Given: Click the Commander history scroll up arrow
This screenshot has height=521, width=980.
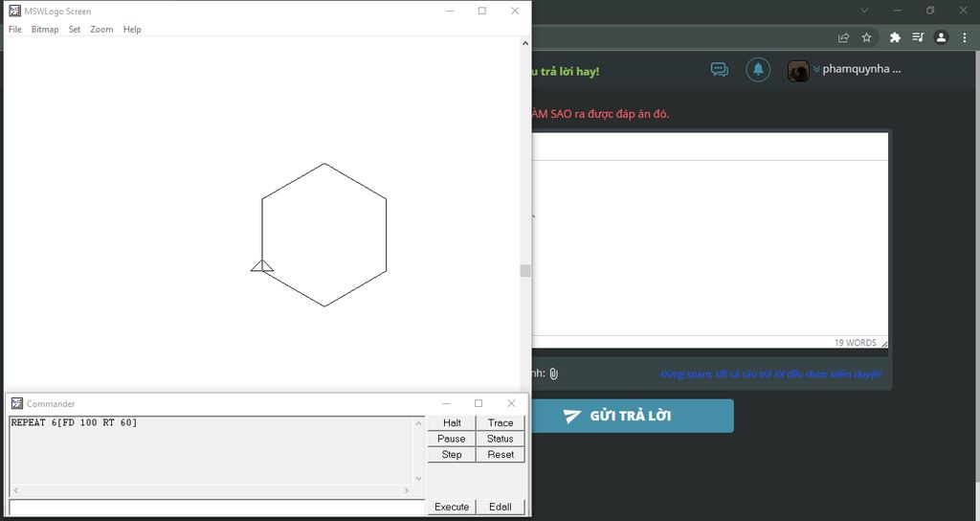Looking at the screenshot, I should [x=419, y=423].
